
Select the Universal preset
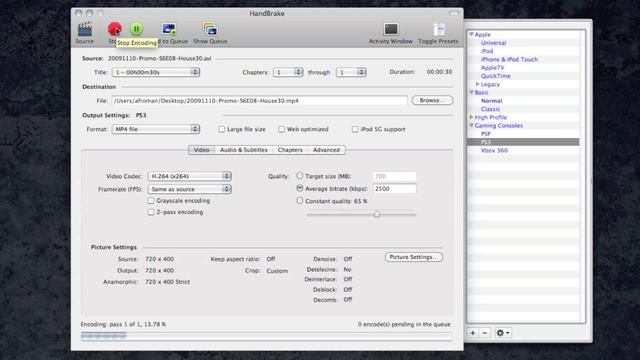click(x=493, y=43)
